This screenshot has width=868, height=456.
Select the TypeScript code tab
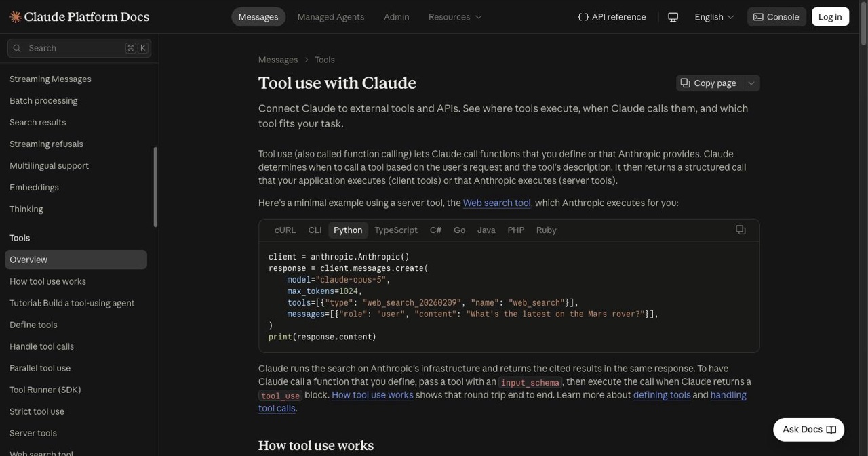point(396,230)
